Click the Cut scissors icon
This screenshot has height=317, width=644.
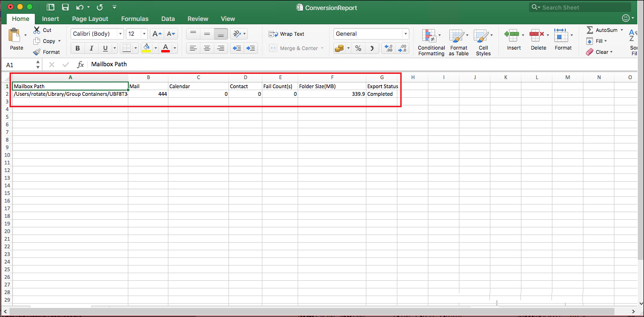(37, 30)
